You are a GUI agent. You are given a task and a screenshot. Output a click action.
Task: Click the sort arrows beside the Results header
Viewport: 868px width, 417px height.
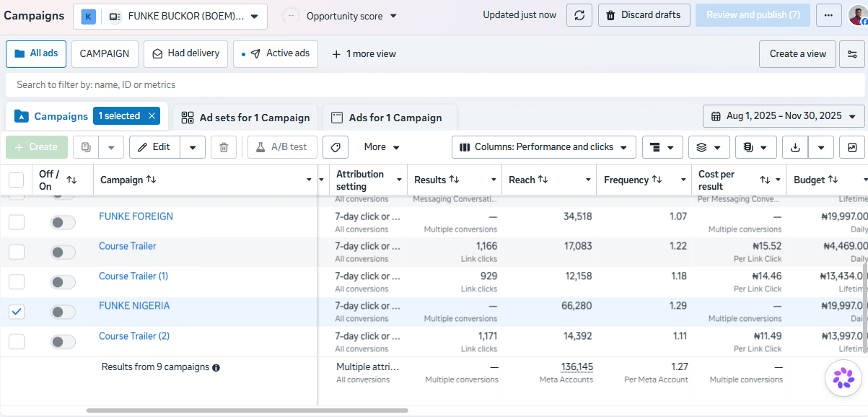point(454,180)
